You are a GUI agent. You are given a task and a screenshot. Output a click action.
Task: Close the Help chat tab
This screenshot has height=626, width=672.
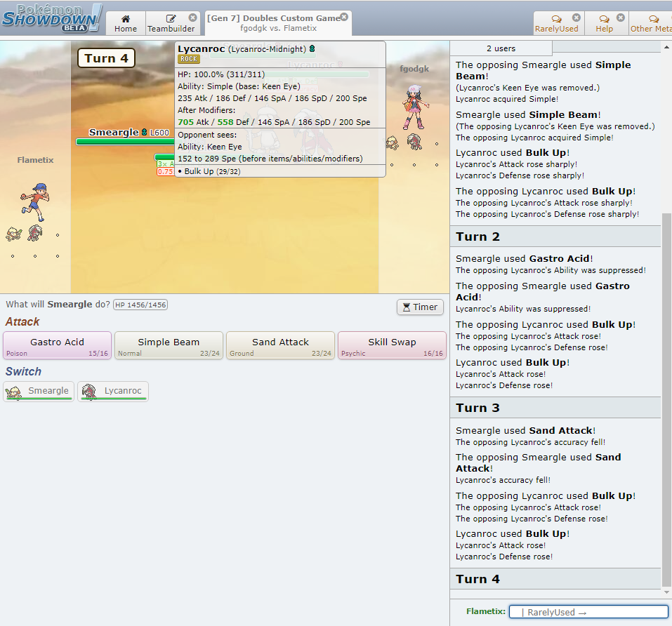pos(621,18)
